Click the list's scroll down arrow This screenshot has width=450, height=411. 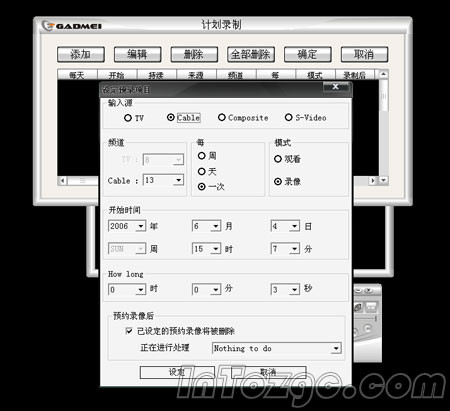(x=384, y=180)
